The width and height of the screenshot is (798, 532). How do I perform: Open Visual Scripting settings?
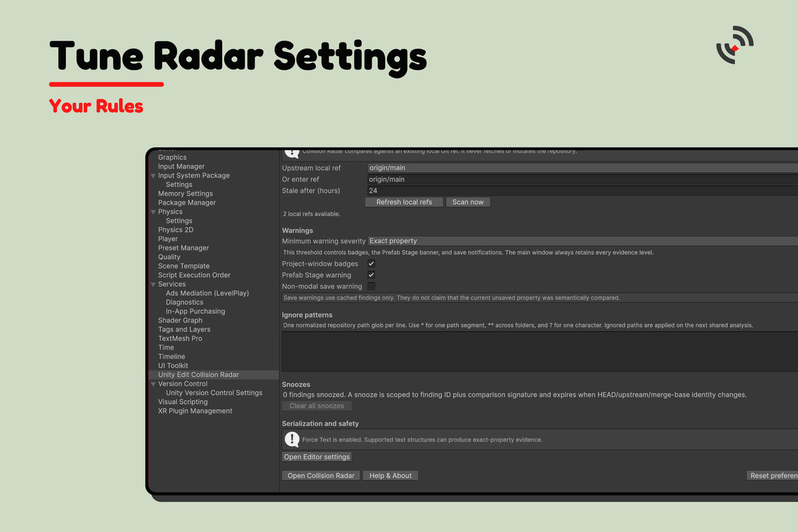pos(183,402)
